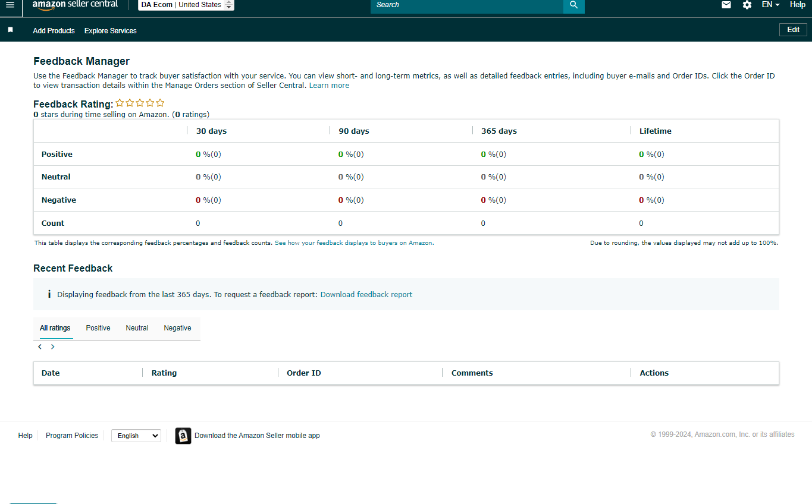This screenshot has width=812, height=504.
Task: Click the Lifetime column header
Action: [x=656, y=131]
